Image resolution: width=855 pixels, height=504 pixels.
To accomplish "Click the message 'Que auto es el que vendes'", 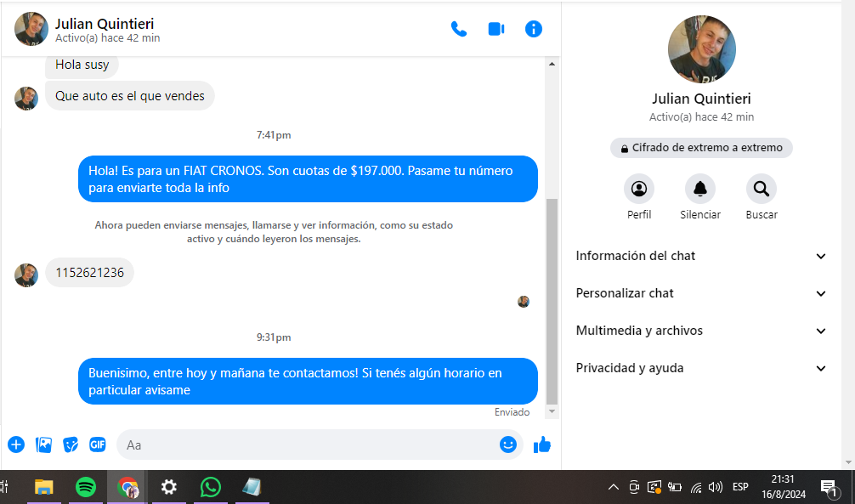I will pos(130,96).
